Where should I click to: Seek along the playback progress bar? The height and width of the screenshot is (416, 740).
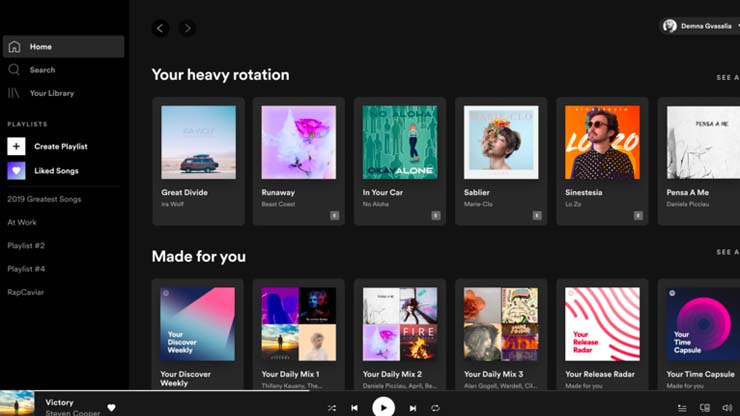coord(370,391)
